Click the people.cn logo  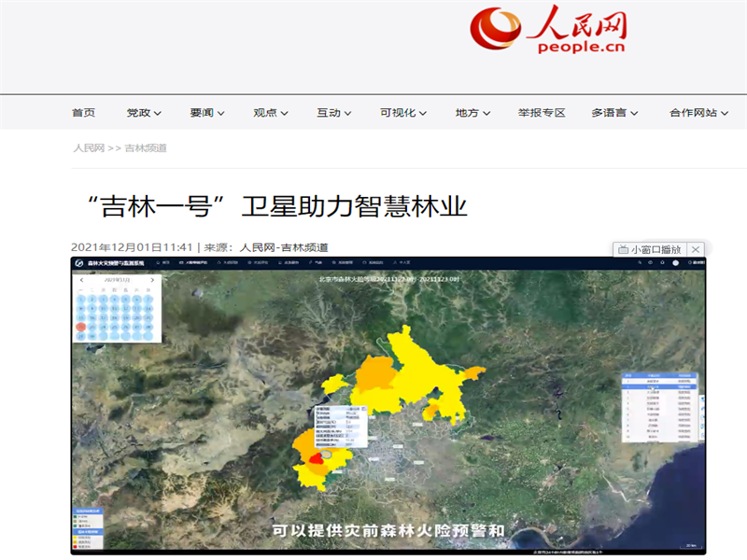tap(547, 32)
